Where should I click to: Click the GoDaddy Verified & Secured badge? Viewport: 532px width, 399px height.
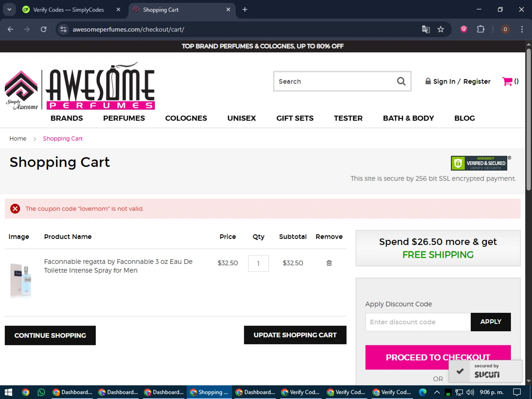(479, 163)
